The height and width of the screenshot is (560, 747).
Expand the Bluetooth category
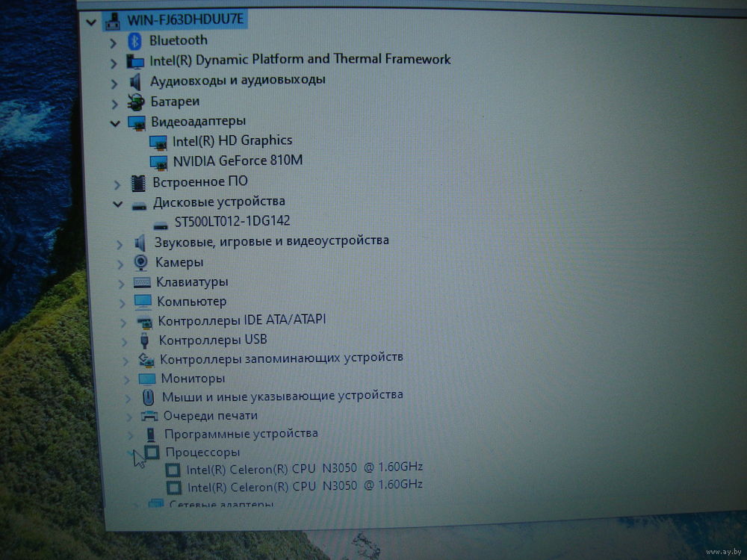coord(114,44)
